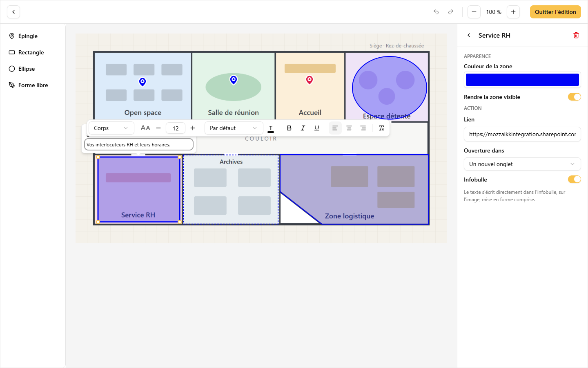Image resolution: width=588 pixels, height=368 pixels.
Task: Apply italic formatting to tooltip text
Action: (303, 128)
